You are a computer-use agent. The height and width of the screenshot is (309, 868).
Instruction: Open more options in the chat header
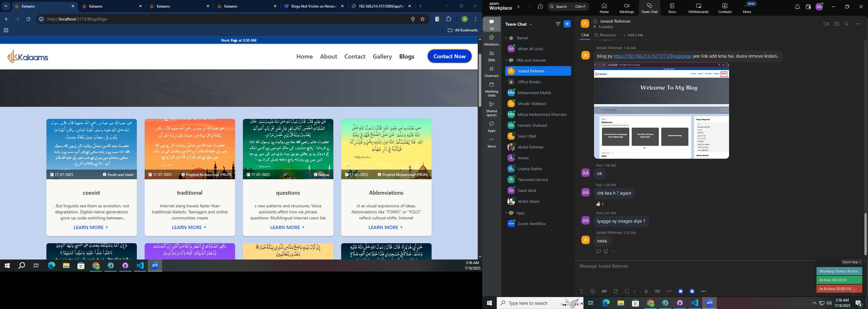click(x=857, y=24)
